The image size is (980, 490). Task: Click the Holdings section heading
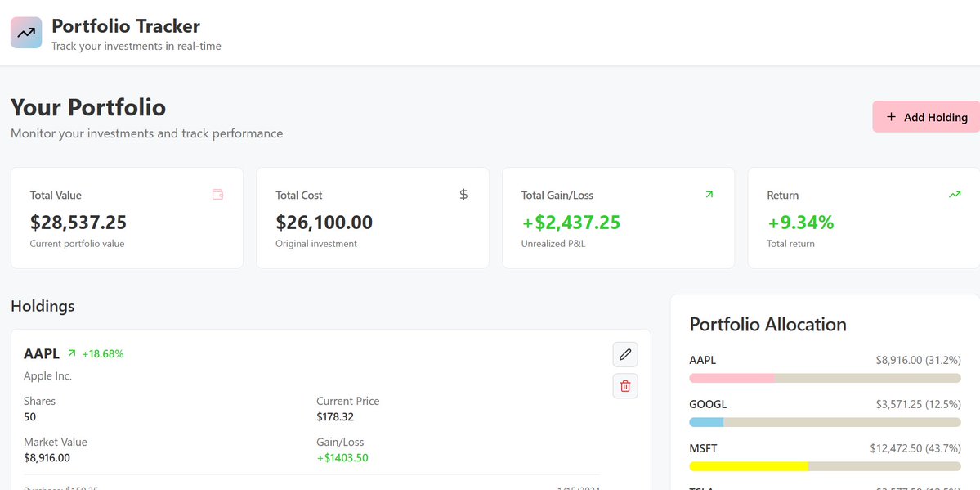click(x=43, y=306)
